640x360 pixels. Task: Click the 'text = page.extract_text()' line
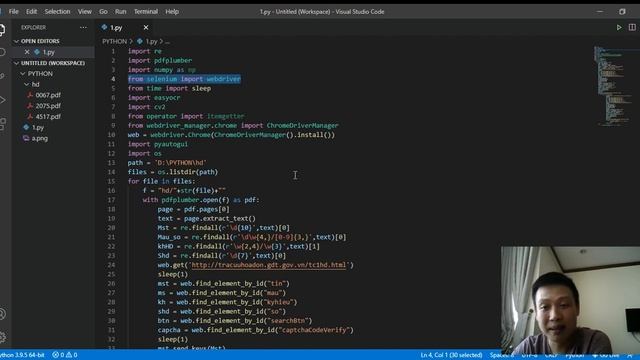[x=207, y=218]
